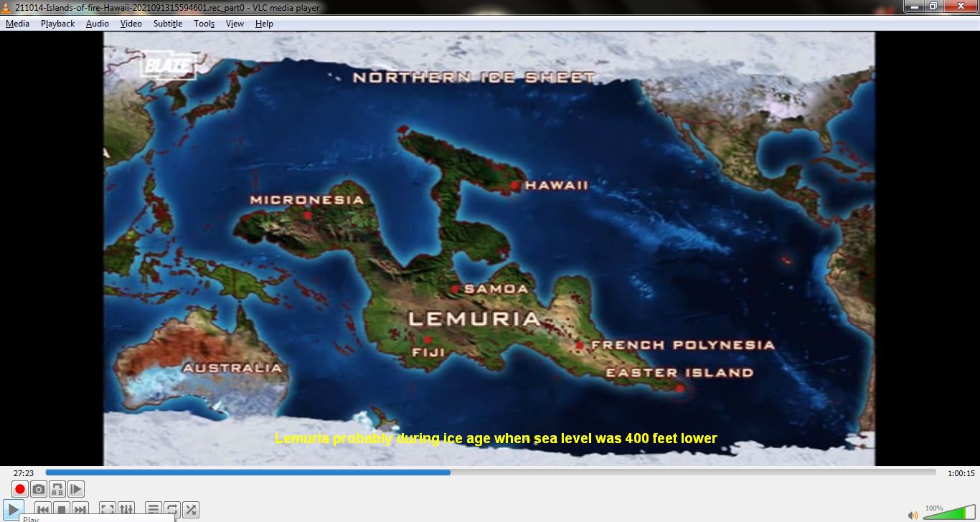Open the Tools menu
Screen dimensions: 980x522
click(204, 24)
